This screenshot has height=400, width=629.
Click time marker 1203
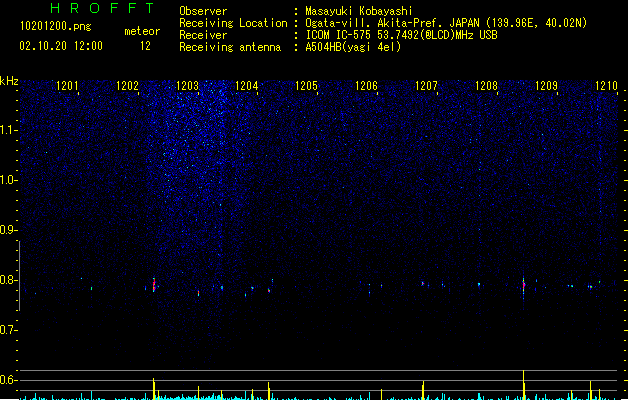[x=187, y=86]
